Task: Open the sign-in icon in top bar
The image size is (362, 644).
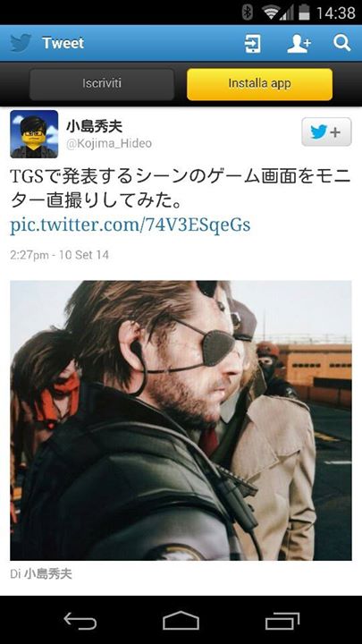Action: (252, 43)
